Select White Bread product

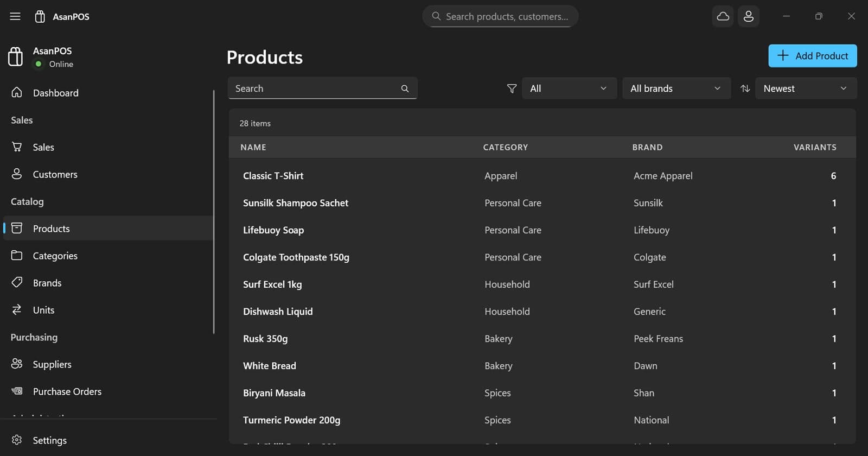[542, 366]
